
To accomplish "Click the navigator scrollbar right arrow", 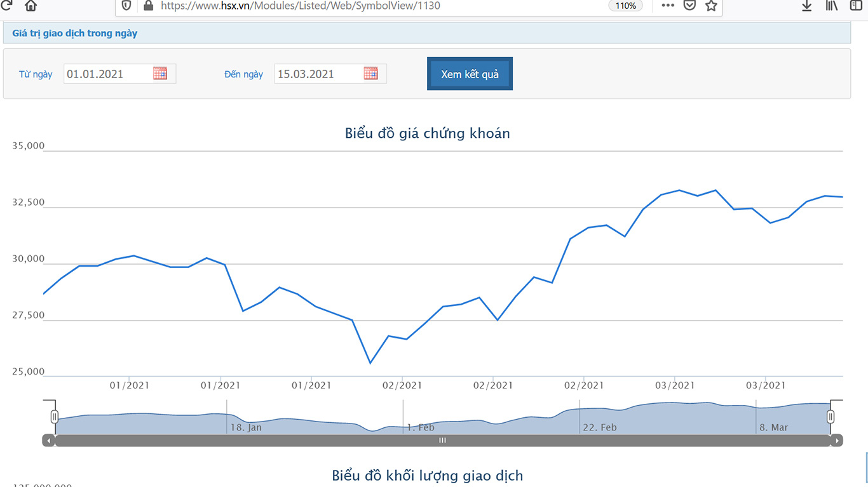I will click(x=837, y=441).
